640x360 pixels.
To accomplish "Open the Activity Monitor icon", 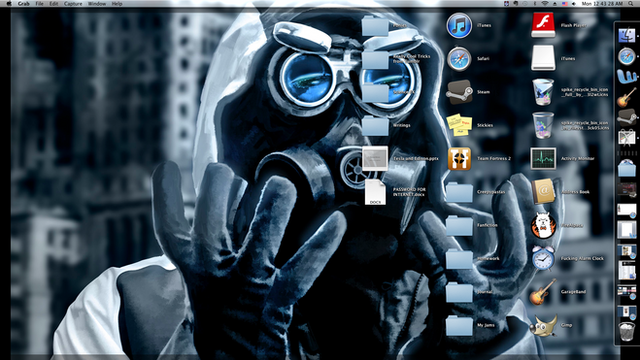I will tap(543, 159).
